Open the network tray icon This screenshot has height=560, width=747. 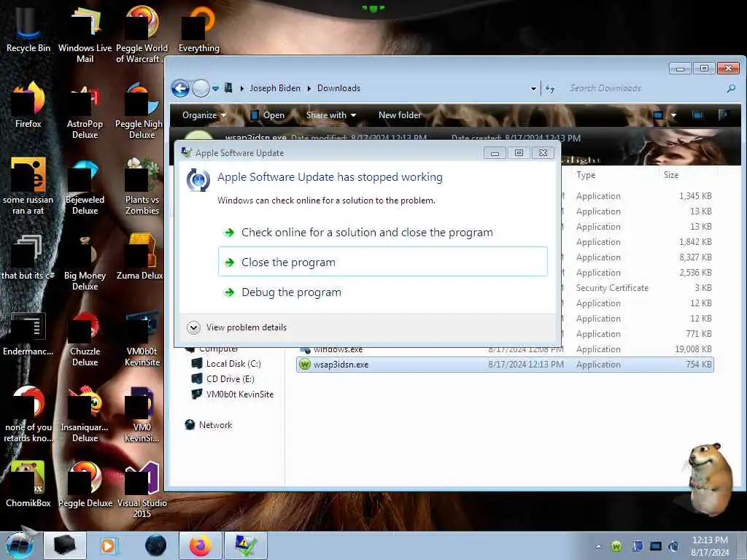pyautogui.click(x=656, y=545)
